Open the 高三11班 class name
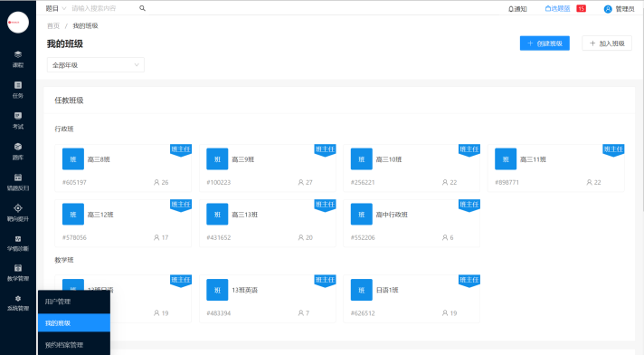Screen dimensions: 644x355 (x=533, y=159)
